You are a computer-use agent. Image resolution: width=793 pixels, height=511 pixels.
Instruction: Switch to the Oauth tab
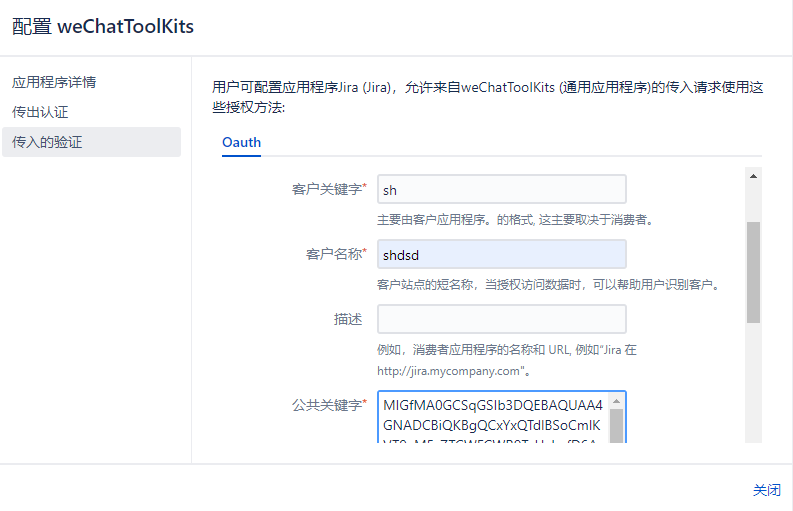coord(241,142)
